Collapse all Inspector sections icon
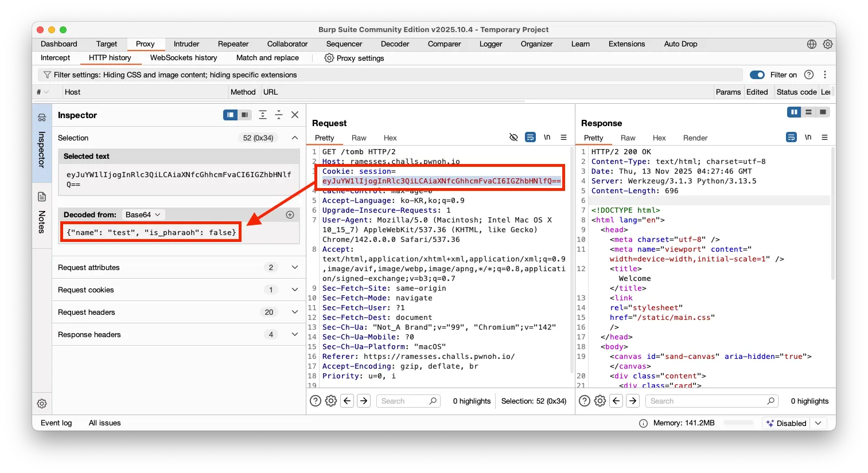Screen dimensions: 868x473 (279, 115)
